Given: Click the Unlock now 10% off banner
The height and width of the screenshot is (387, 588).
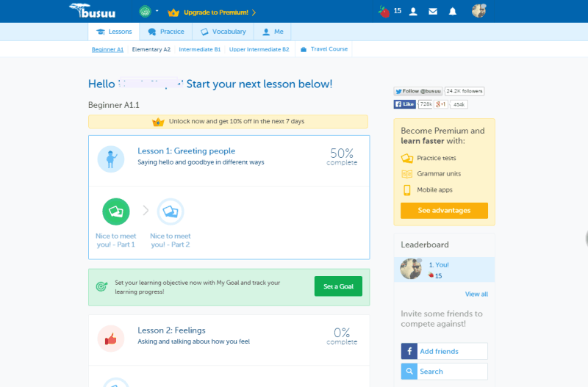Looking at the screenshot, I should pos(228,121).
